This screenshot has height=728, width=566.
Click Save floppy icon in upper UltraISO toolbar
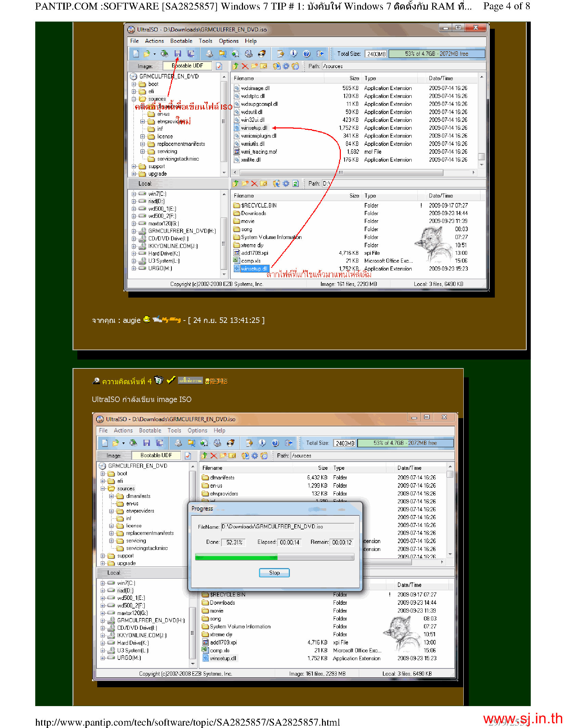178,54
